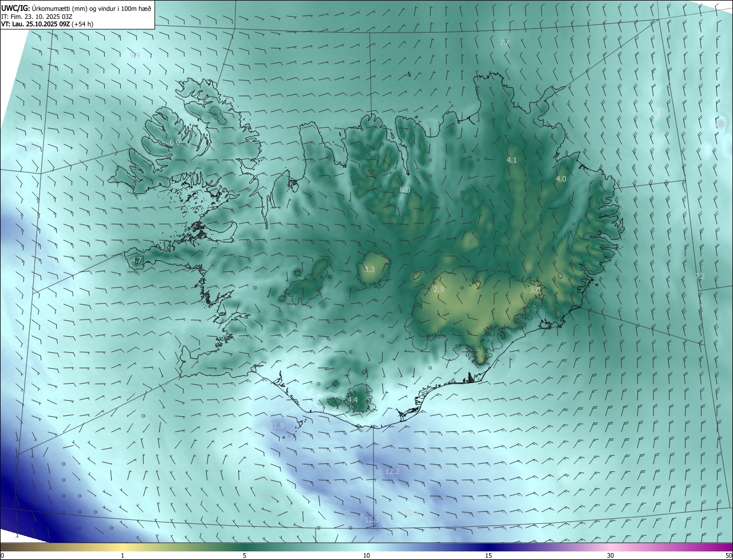This screenshot has width=733, height=560.
Task: Click the 'VT: Lau. 25.10.2025 09Z (+54 h)' line
Action: 47,24
